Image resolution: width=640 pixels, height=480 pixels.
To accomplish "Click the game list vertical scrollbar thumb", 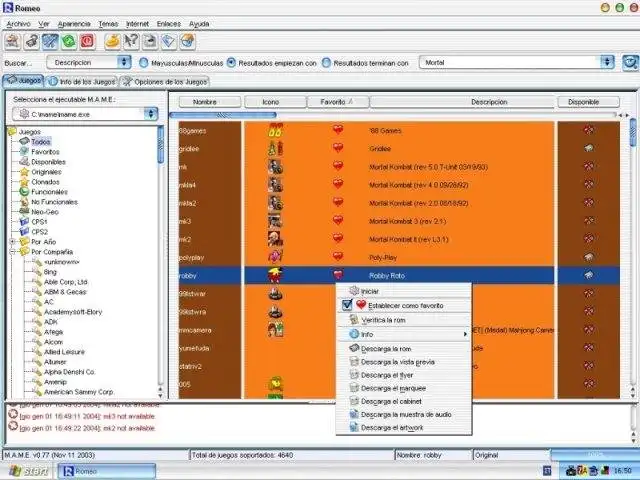I will (633, 132).
